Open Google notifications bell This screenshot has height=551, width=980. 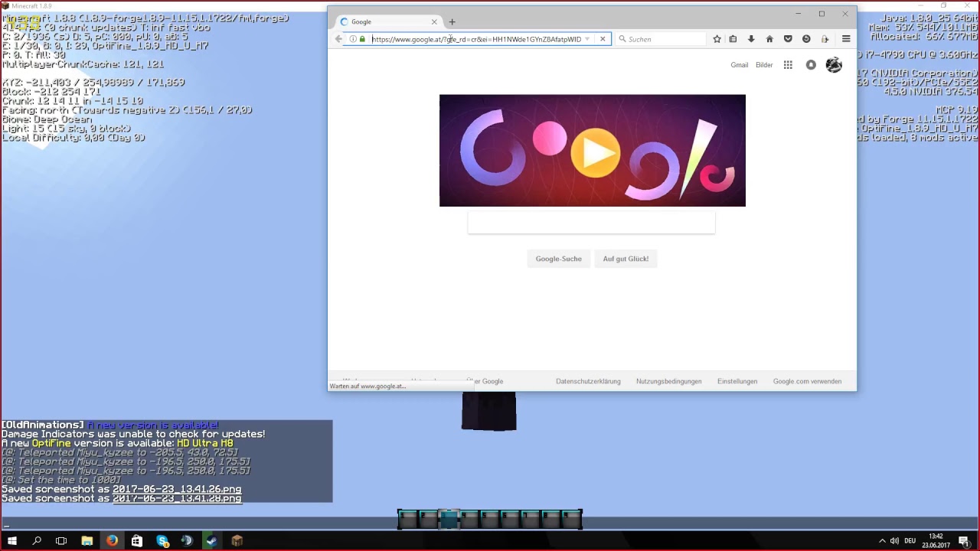(811, 65)
